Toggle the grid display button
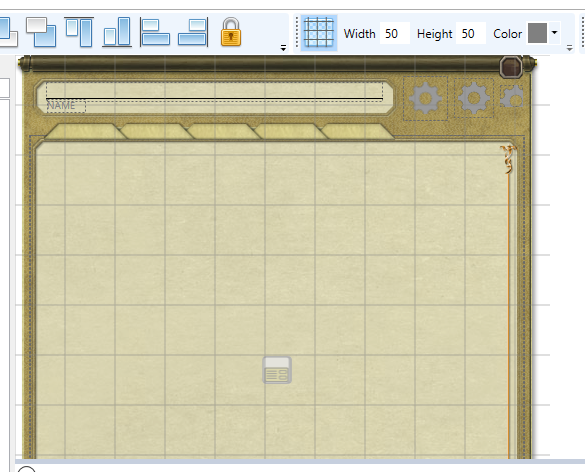Screen dimensions: 585x472 coord(319,33)
